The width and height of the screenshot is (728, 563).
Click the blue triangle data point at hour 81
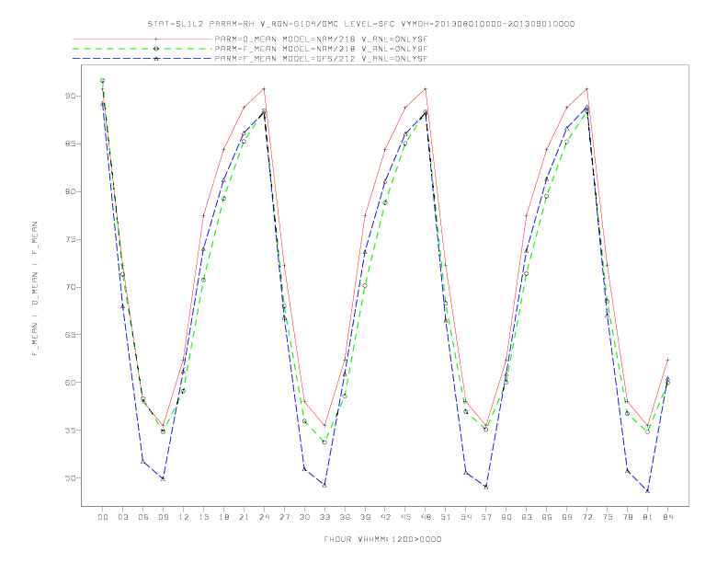pos(648,490)
